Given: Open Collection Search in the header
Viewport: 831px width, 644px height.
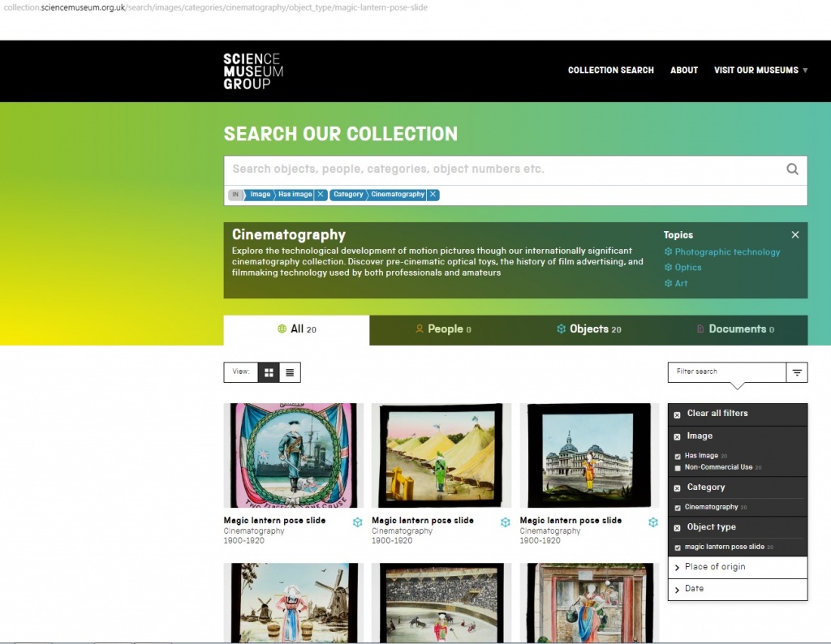Looking at the screenshot, I should [611, 70].
